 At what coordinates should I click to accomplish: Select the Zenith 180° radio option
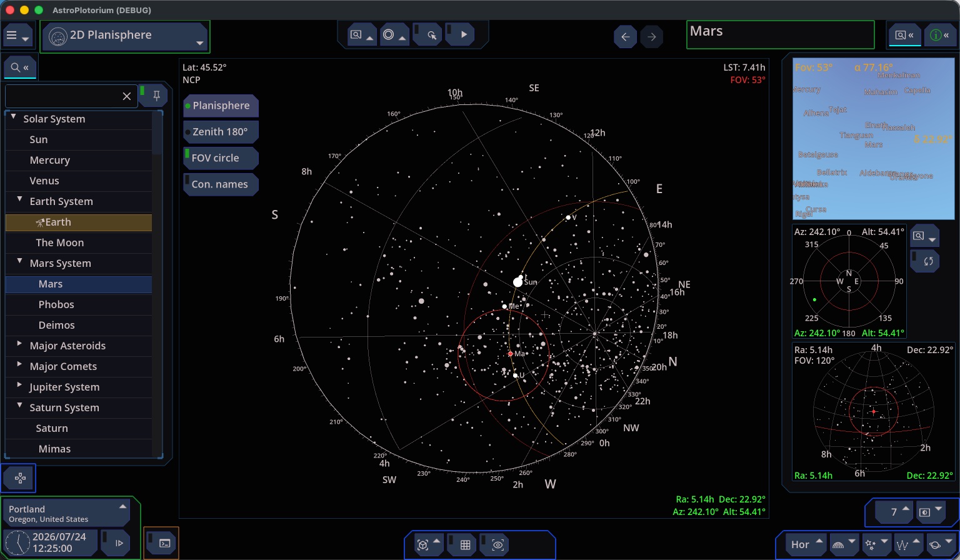tap(221, 132)
